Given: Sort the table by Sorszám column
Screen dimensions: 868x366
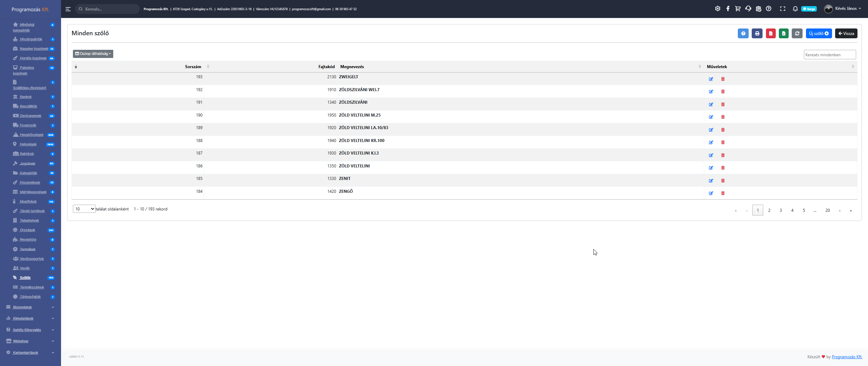Looking at the screenshot, I should click(193, 67).
